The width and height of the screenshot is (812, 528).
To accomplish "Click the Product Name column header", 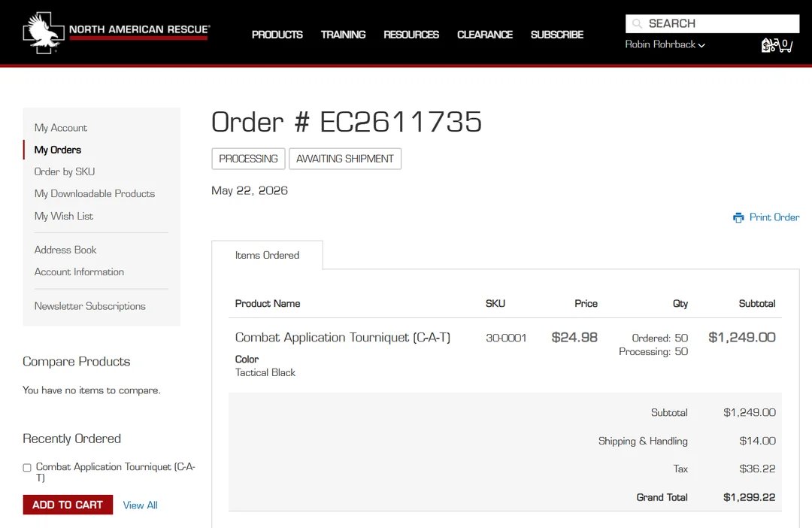I will (x=268, y=304).
